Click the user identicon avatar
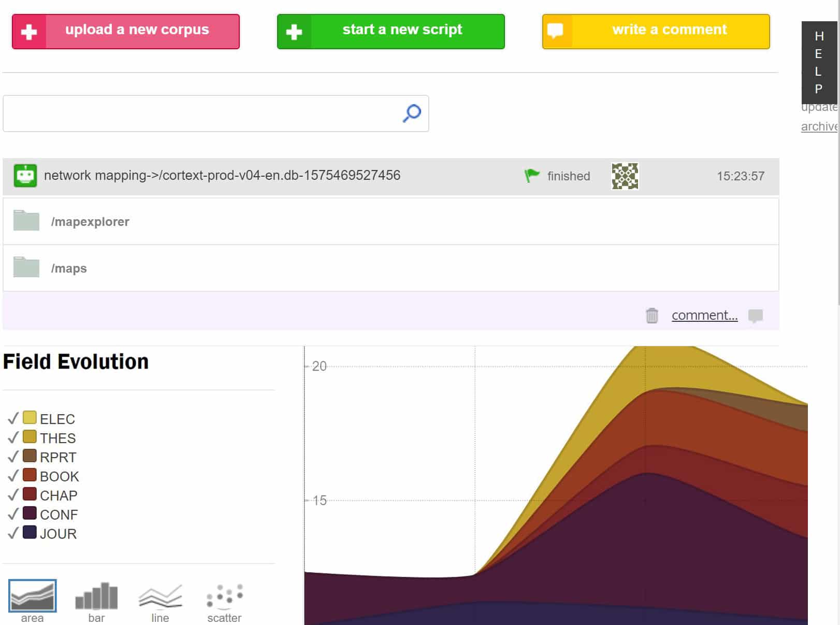 625,176
